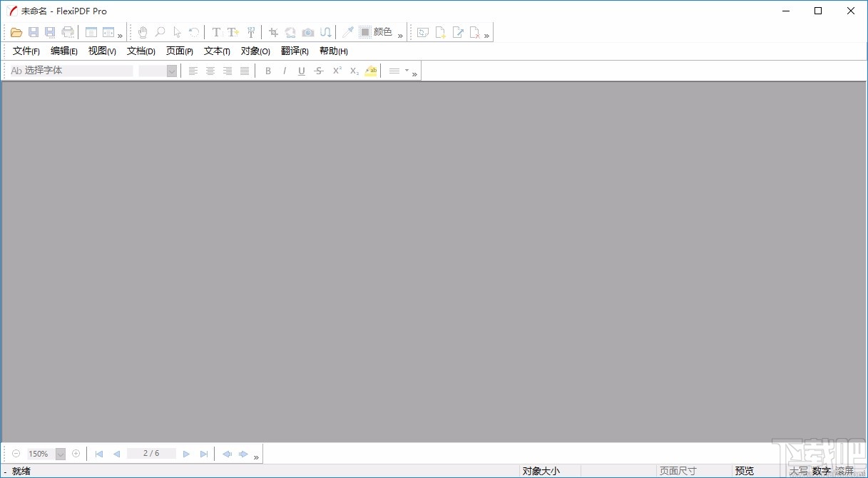Pick a color with the eyedropper tool

point(347,32)
